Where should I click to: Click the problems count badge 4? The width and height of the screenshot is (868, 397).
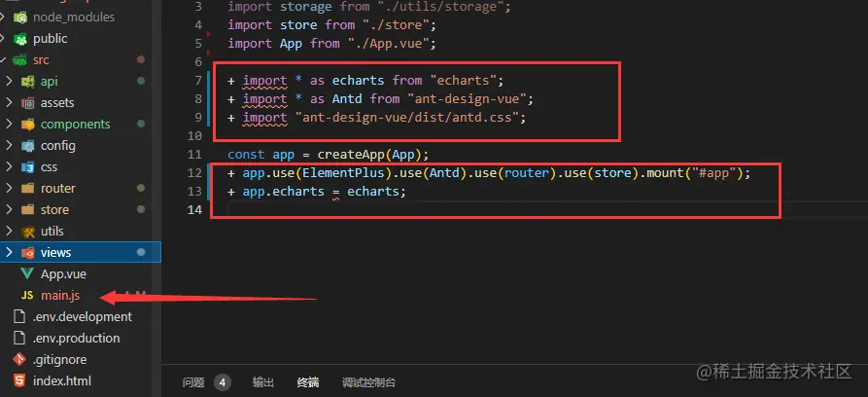[x=223, y=382]
